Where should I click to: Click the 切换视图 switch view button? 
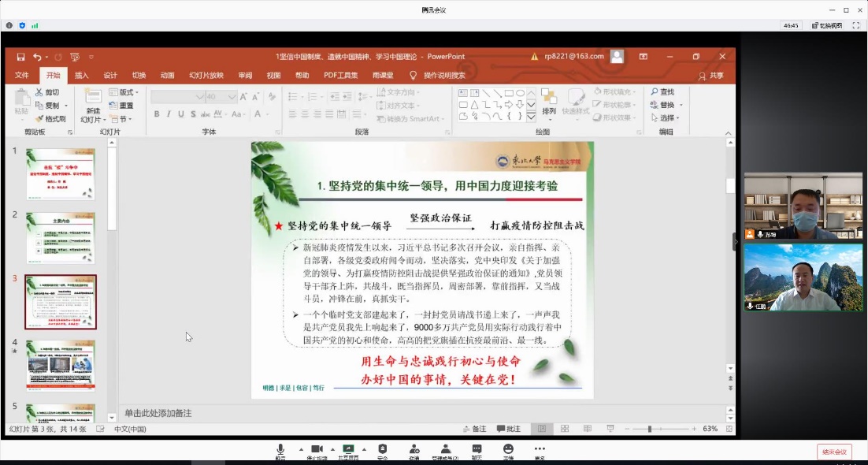click(826, 25)
